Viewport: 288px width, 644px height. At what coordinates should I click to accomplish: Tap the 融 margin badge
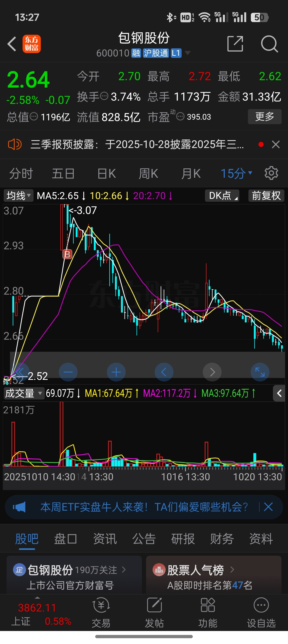point(136,53)
